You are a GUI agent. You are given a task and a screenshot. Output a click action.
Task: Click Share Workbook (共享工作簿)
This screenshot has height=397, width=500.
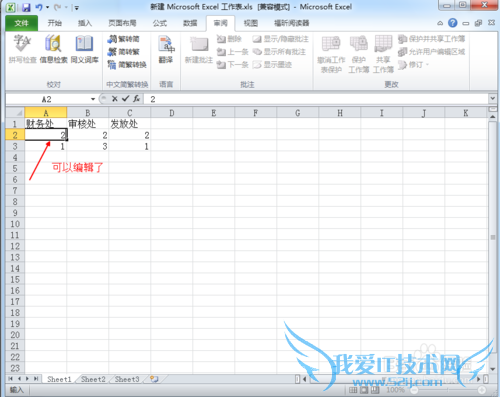coord(383,53)
